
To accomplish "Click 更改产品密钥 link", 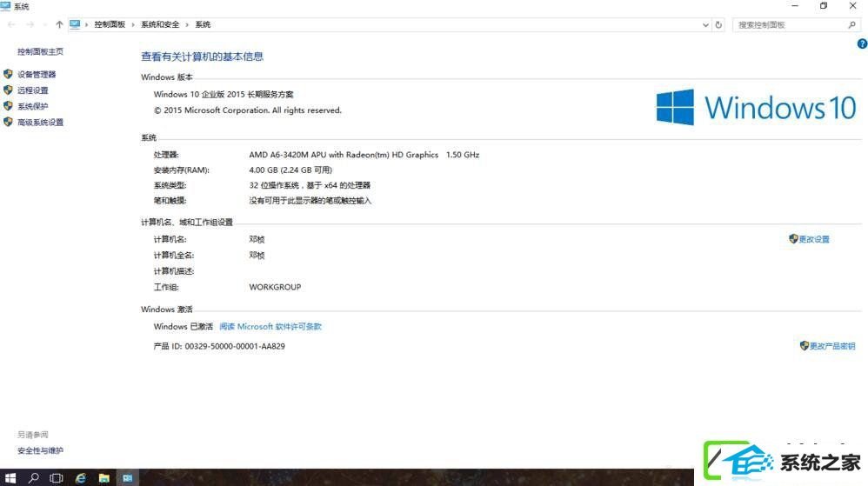I will coord(832,346).
